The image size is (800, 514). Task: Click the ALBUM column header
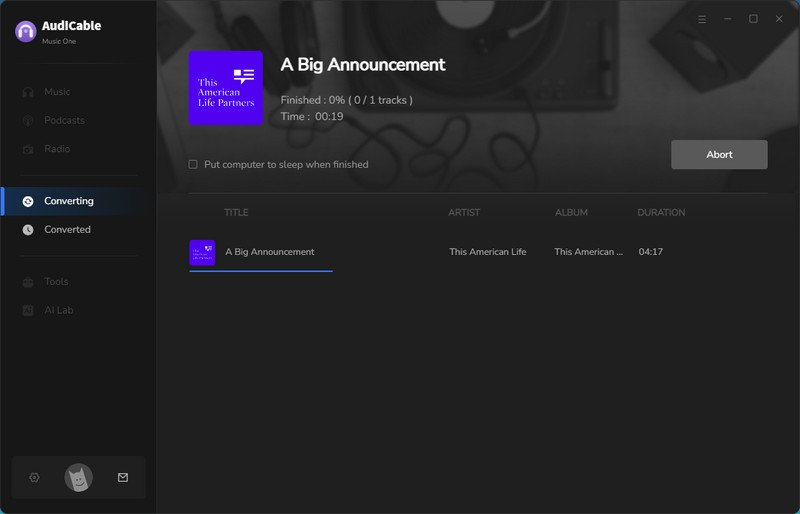pyautogui.click(x=571, y=212)
